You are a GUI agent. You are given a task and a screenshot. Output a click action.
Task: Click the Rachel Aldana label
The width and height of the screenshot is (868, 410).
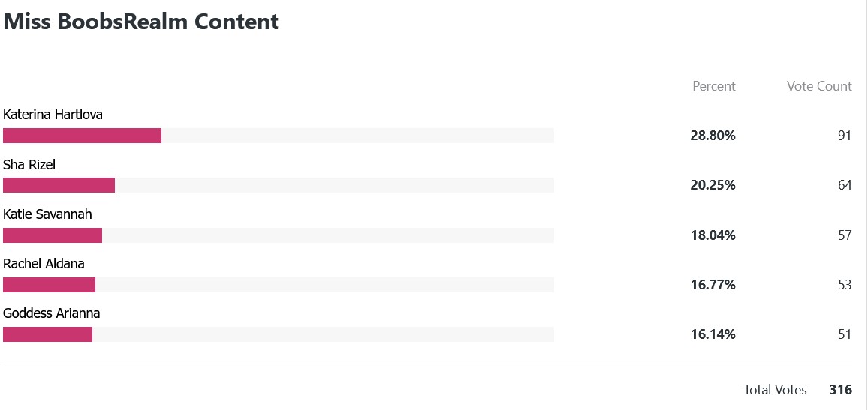[44, 263]
